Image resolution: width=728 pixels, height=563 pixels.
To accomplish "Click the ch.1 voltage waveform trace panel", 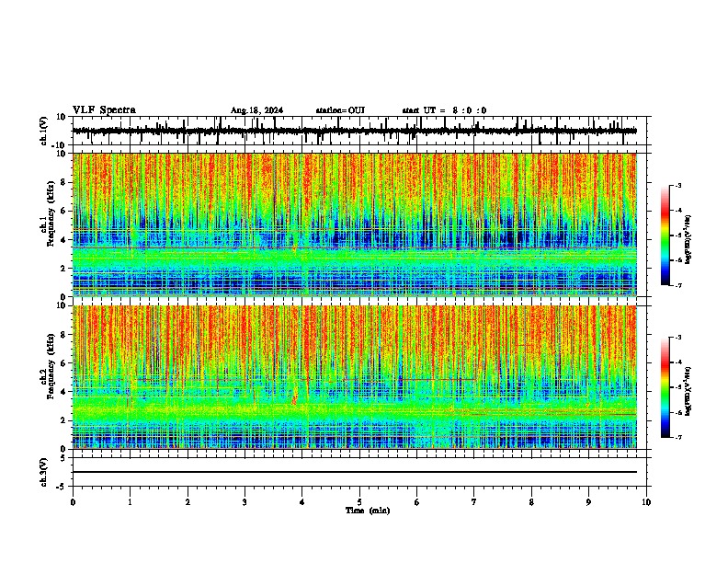I will pos(361,131).
